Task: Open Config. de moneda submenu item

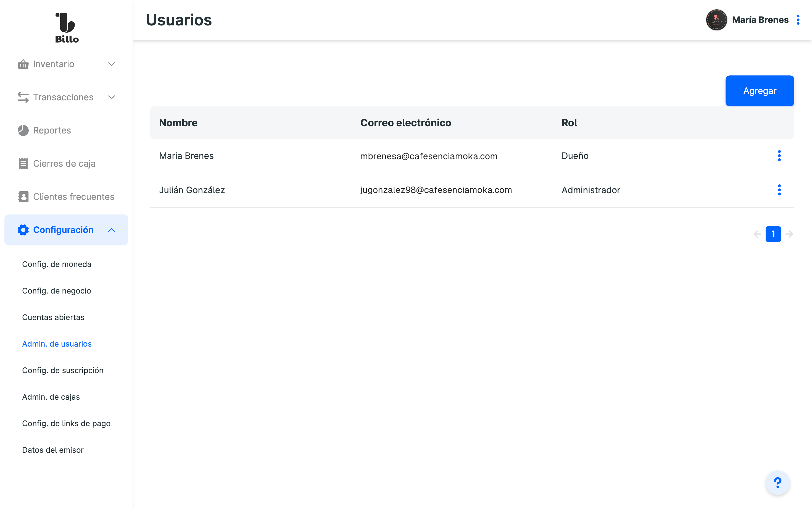Action: (57, 265)
